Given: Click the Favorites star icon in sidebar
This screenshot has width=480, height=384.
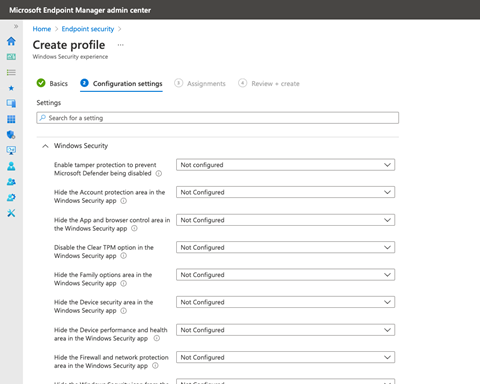Looking at the screenshot, I should coord(11,88).
